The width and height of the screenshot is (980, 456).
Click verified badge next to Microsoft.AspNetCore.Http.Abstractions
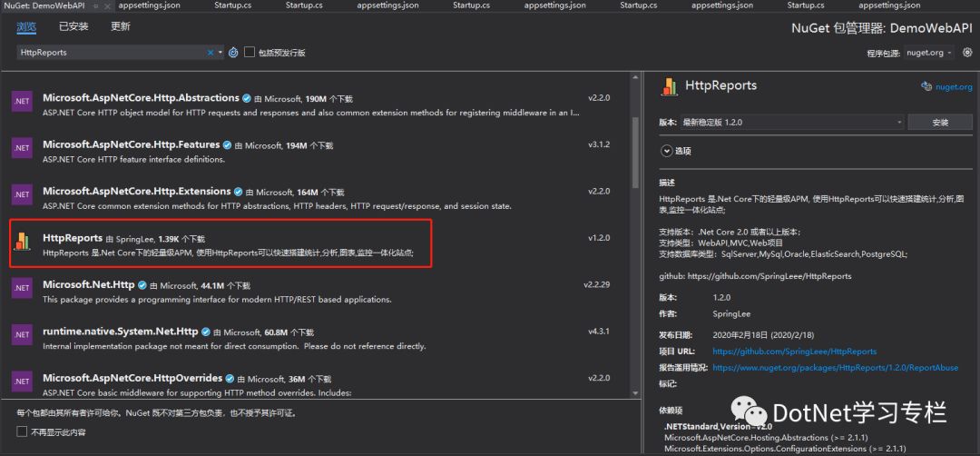(x=247, y=98)
